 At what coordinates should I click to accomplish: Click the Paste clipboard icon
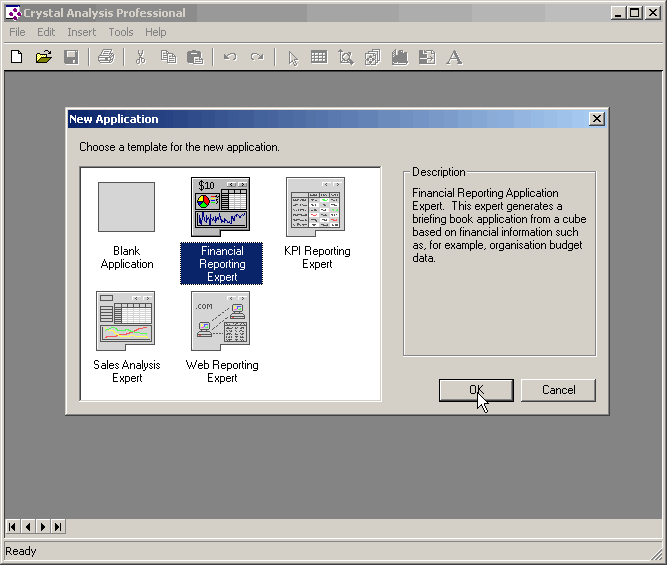click(x=195, y=57)
